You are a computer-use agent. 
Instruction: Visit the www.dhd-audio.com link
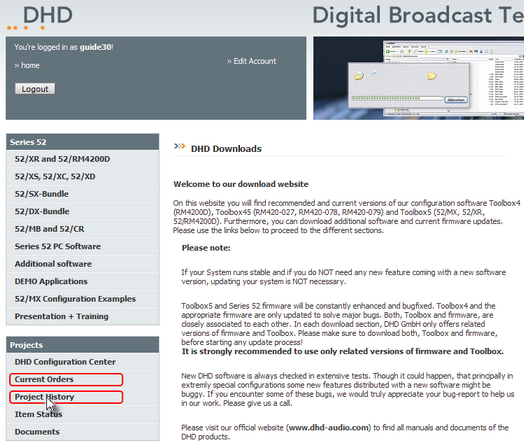pos(329,428)
